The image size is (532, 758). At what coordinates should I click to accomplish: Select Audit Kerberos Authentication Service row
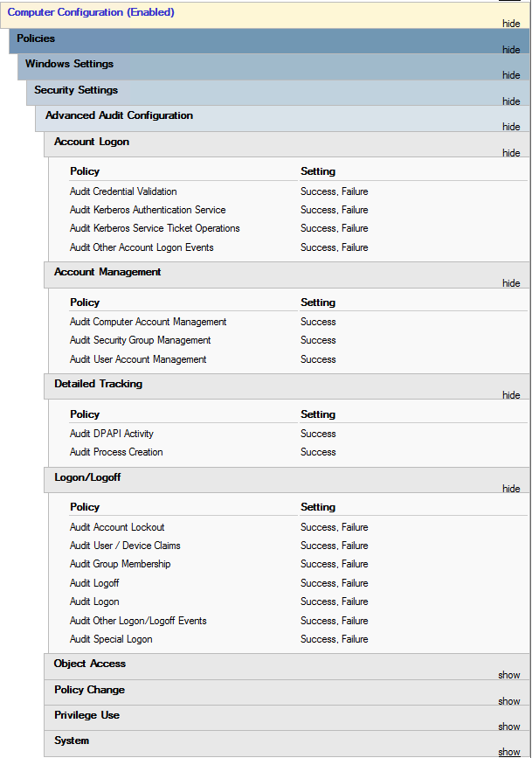click(x=148, y=210)
